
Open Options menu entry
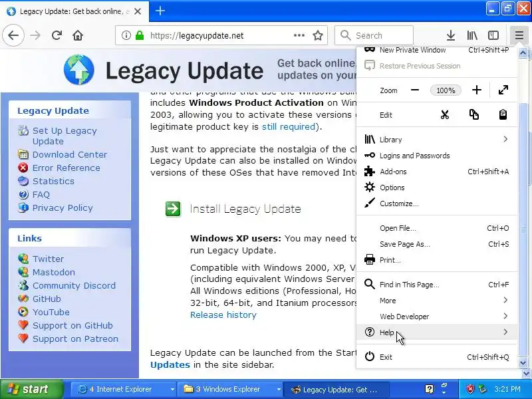[437, 188]
